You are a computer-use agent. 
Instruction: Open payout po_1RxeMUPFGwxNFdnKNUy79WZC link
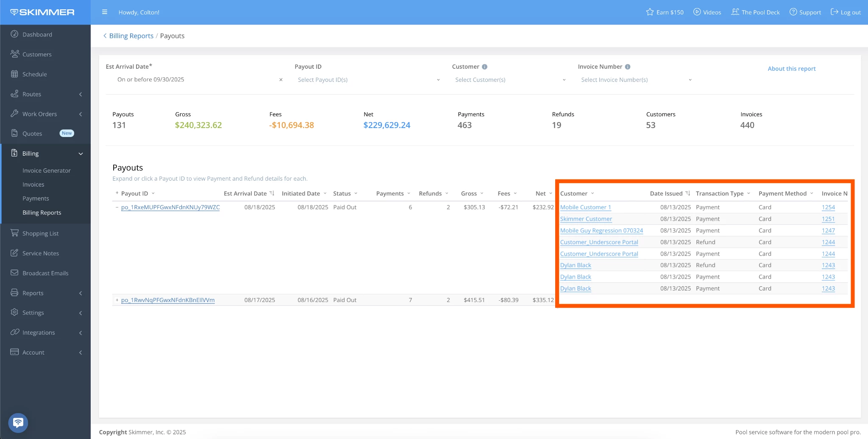click(x=170, y=207)
